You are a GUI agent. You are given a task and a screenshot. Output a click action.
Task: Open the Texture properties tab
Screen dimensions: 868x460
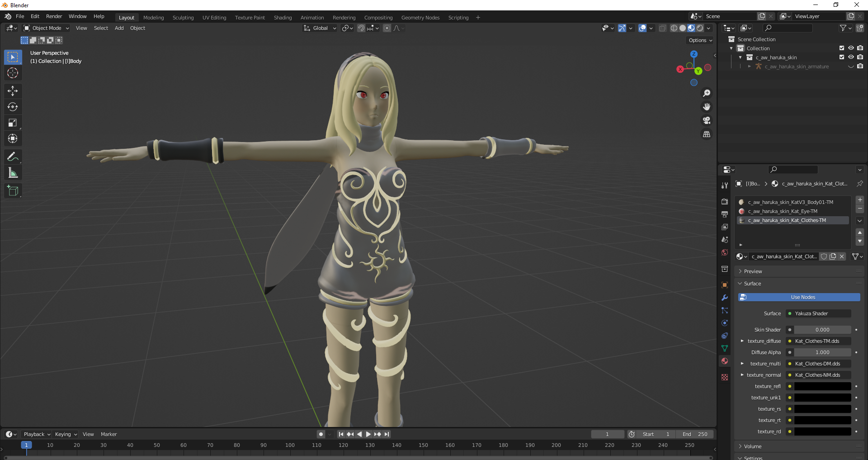coord(725,377)
